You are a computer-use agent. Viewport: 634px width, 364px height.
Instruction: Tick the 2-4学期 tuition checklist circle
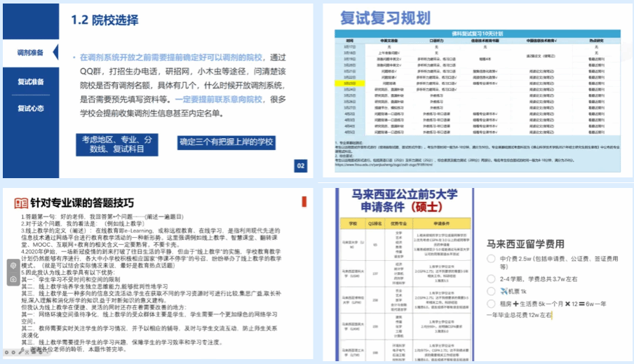492,278
